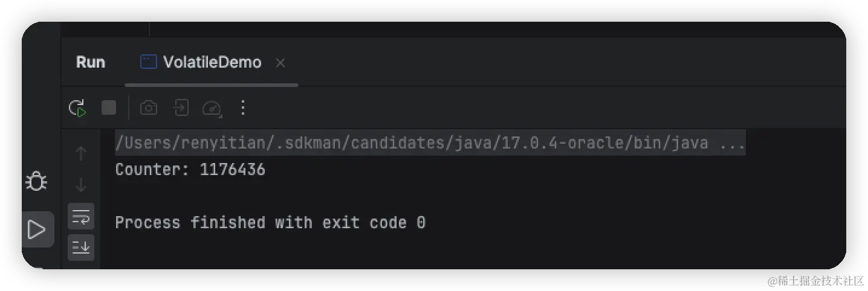Click the Run panel title

(91, 62)
